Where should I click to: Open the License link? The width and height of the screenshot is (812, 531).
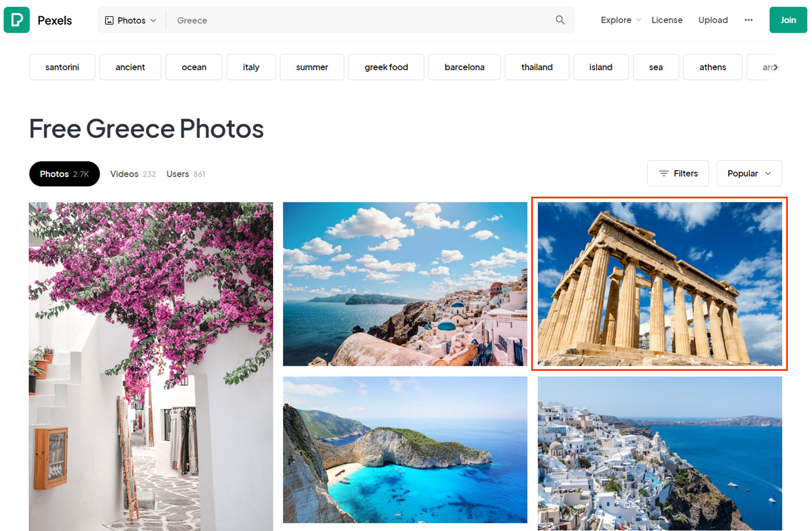click(667, 20)
